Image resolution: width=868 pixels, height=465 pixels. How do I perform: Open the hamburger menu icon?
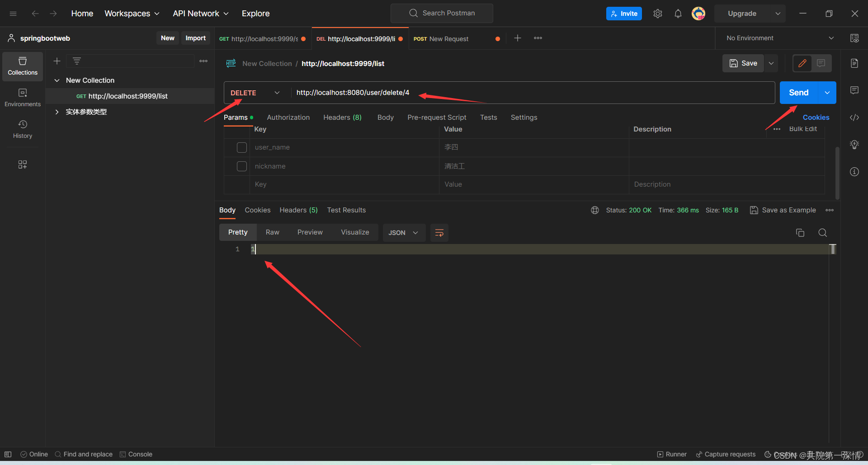[13, 14]
